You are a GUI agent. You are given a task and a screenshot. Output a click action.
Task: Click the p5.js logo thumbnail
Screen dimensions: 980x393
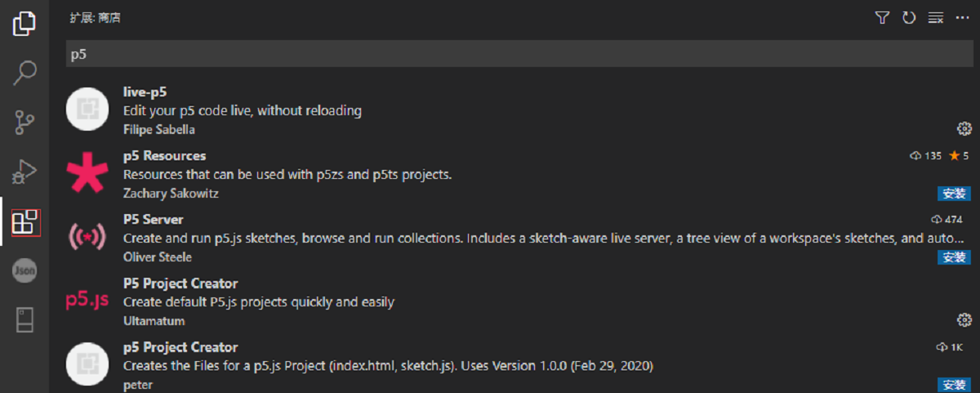[x=87, y=301]
